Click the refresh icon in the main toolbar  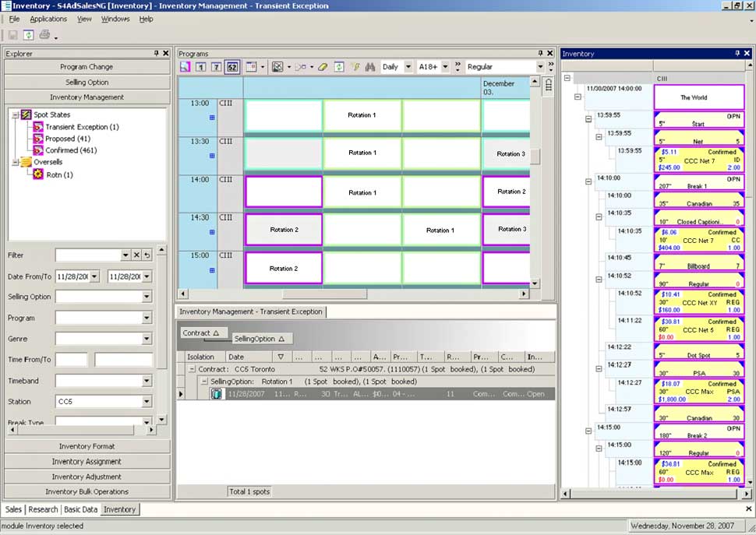[28, 35]
